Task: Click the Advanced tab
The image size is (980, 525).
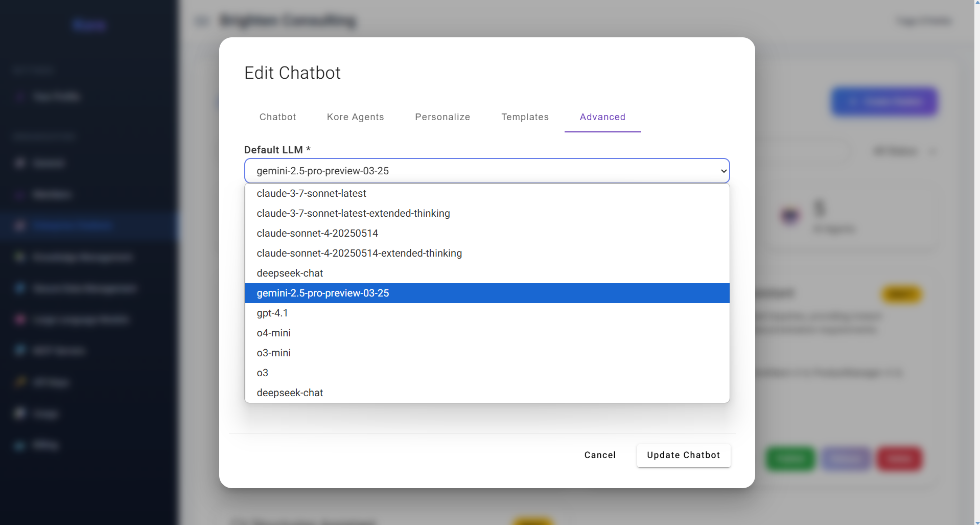Action: (602, 117)
